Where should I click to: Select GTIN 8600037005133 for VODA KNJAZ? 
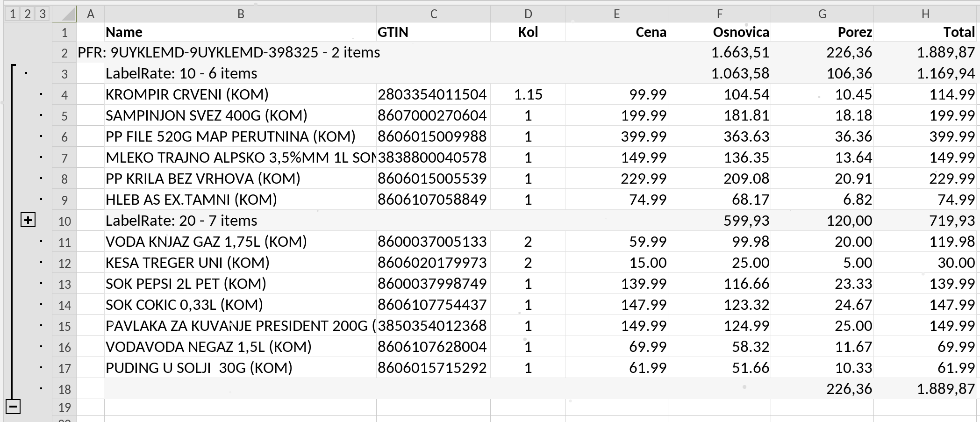[x=432, y=242]
